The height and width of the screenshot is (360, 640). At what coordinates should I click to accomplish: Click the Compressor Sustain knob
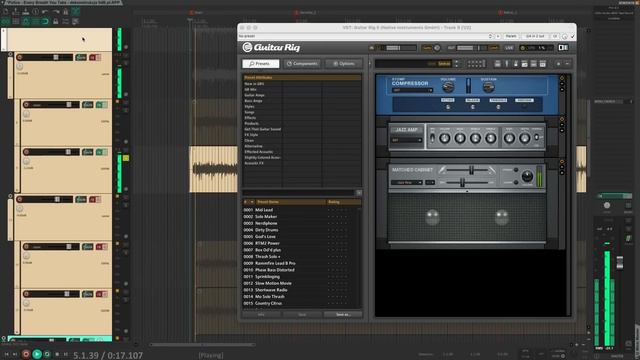tap(488, 87)
